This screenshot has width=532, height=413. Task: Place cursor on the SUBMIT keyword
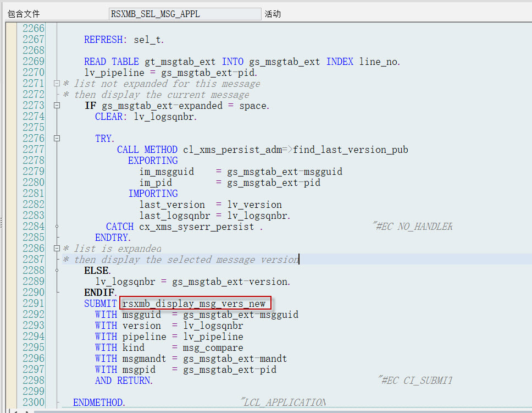pyautogui.click(x=100, y=303)
